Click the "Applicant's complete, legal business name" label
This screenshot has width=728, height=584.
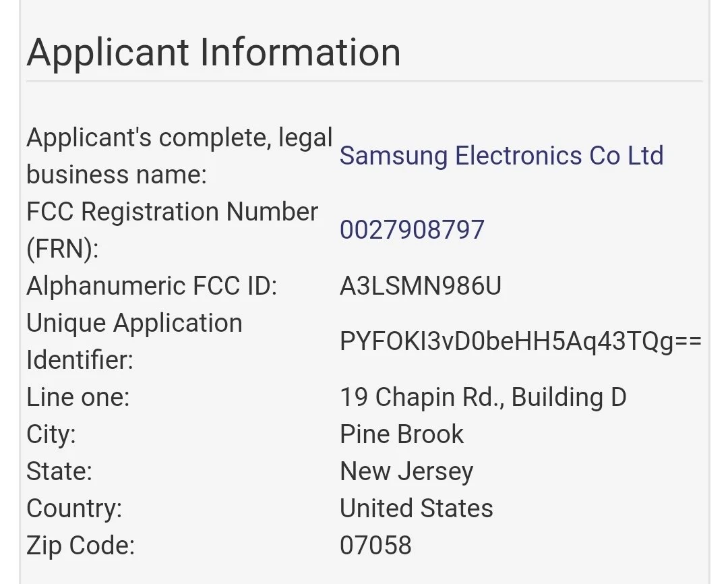(x=179, y=156)
